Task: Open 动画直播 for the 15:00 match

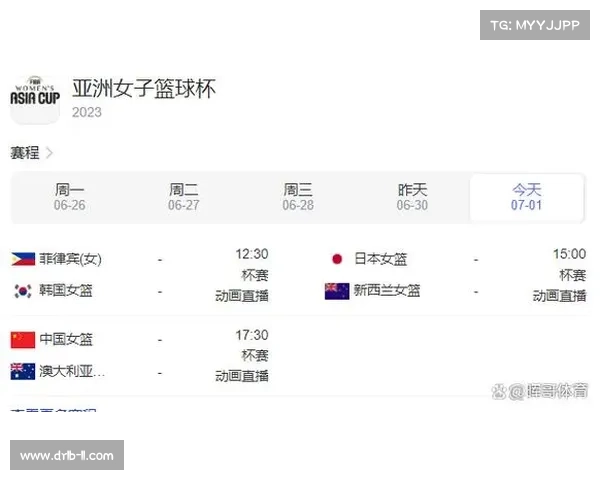Action: click(559, 296)
